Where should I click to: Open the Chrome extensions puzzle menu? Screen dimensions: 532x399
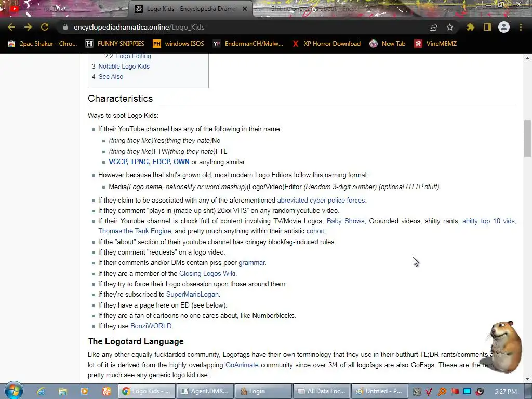tap(471, 27)
